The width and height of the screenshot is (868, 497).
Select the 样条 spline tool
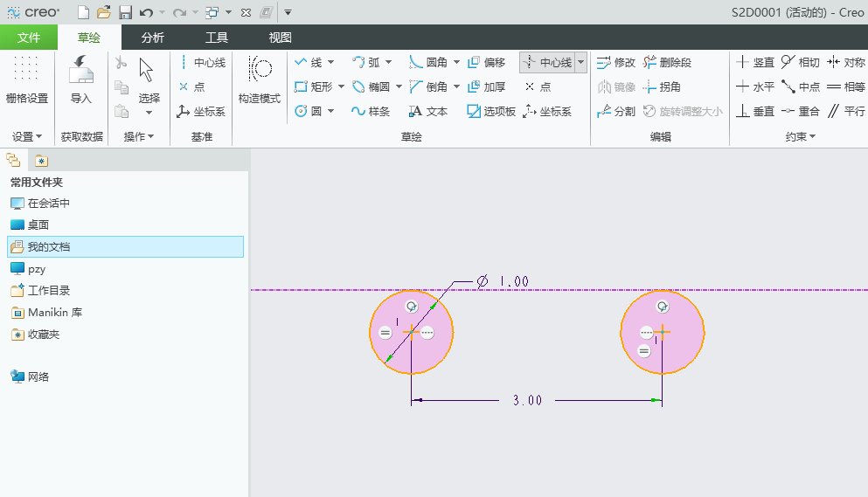tap(371, 111)
